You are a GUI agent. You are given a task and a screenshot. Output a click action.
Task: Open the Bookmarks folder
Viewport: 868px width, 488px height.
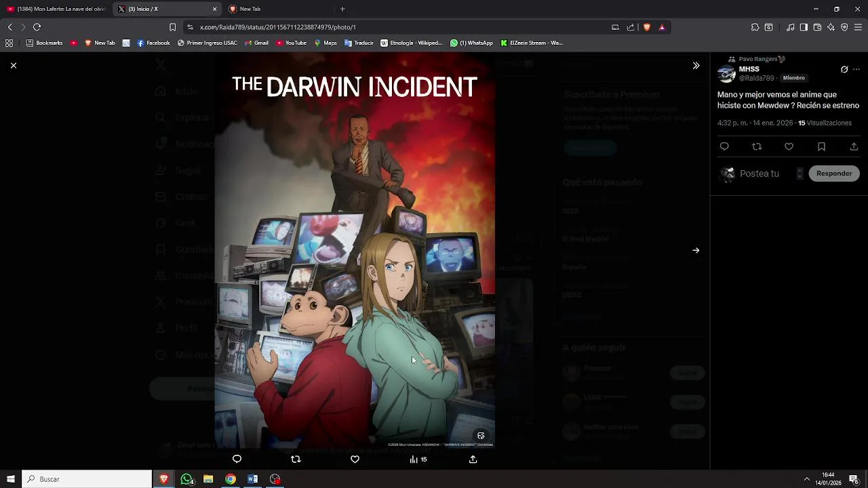coord(44,43)
